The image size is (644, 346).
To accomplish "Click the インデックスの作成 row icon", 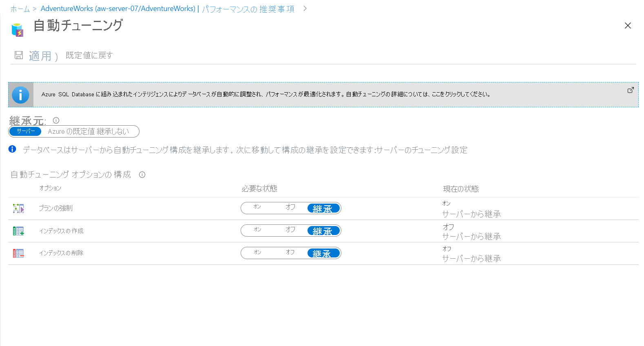I will click(x=18, y=231).
